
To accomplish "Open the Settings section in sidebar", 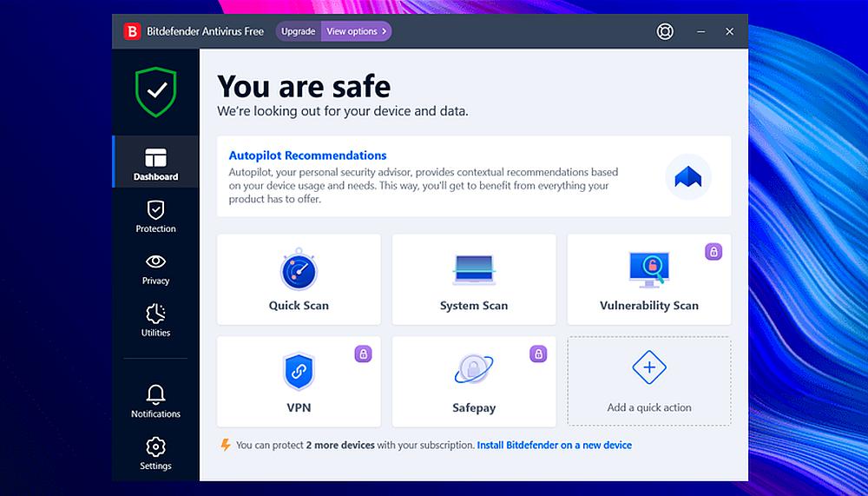I will [155, 453].
